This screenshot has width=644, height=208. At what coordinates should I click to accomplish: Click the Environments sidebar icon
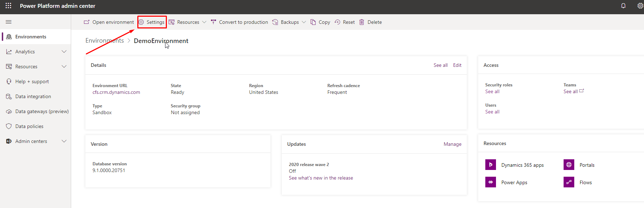[9, 37]
